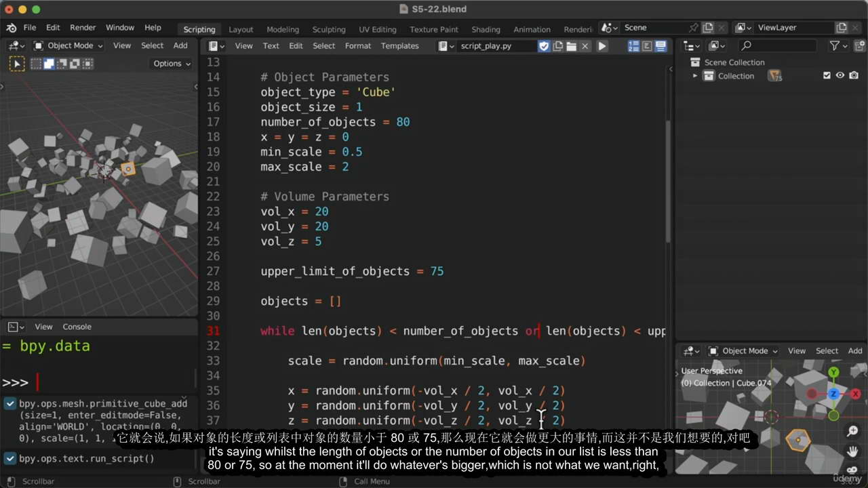Viewport: 868px width, 488px height.
Task: Click the script_play.py name field
Action: pyautogui.click(x=496, y=46)
